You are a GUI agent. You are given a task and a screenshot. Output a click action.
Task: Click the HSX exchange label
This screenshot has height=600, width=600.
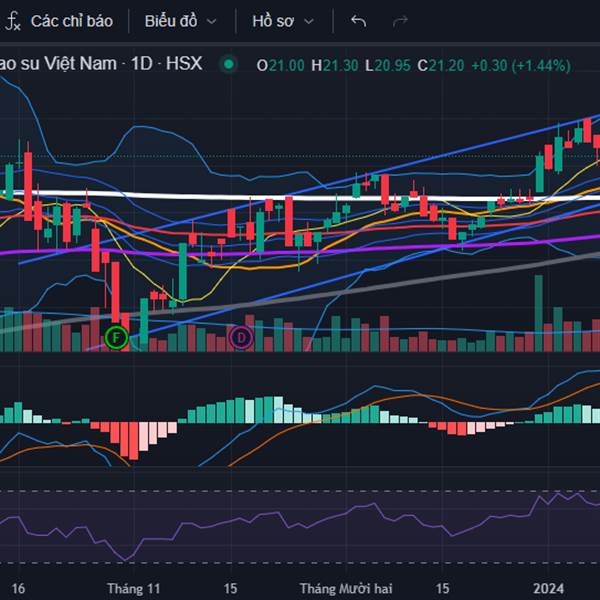184,64
